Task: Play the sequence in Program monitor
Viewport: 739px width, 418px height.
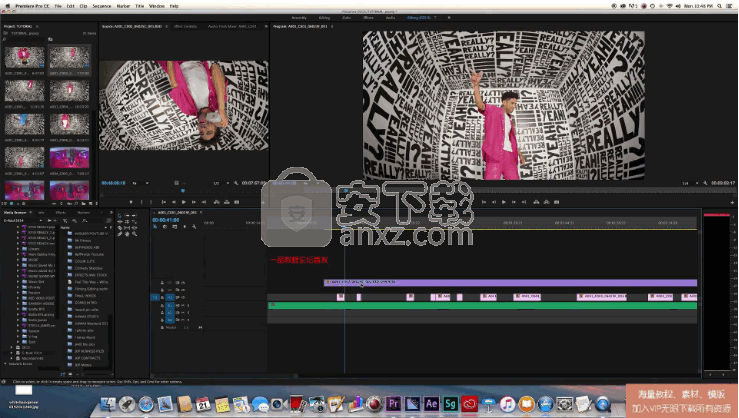Action: tap(504, 202)
